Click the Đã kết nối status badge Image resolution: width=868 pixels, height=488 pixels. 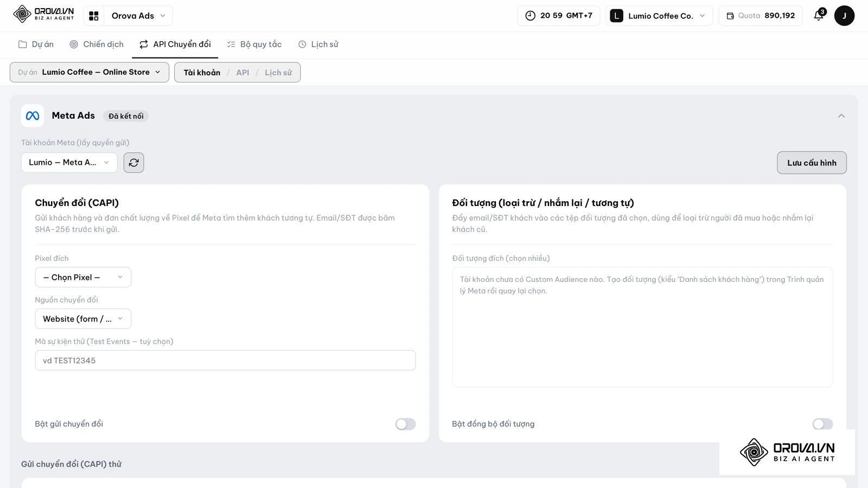(126, 116)
